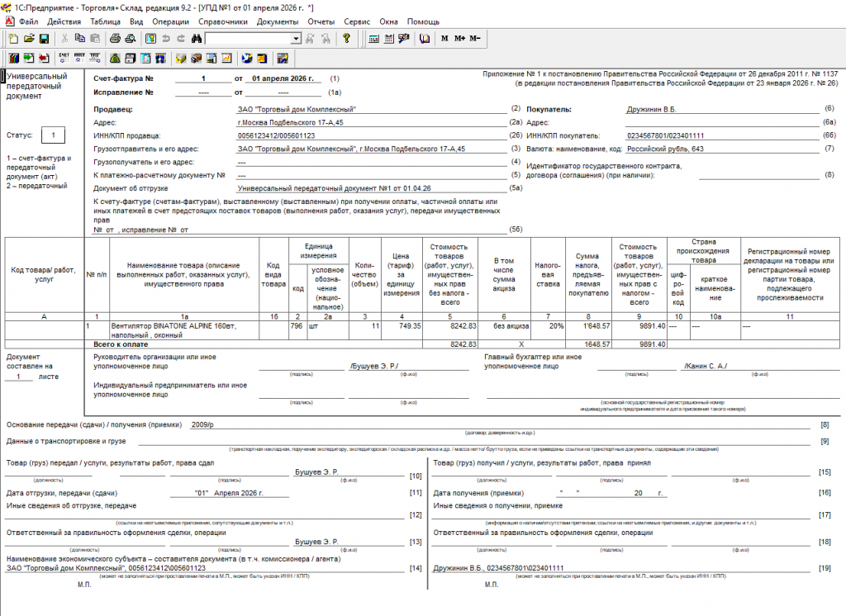Open the search text dropdown arrow
The height and width of the screenshot is (616, 846).
point(296,39)
